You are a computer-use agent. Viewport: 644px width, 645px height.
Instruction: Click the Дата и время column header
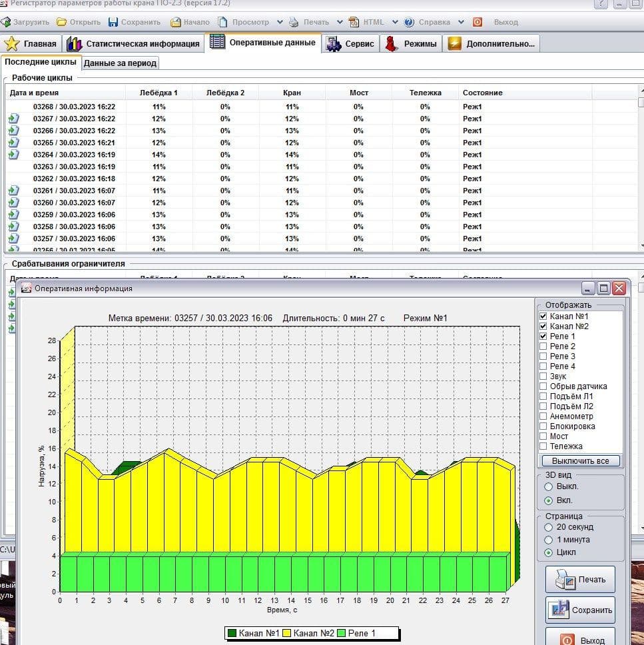point(65,93)
